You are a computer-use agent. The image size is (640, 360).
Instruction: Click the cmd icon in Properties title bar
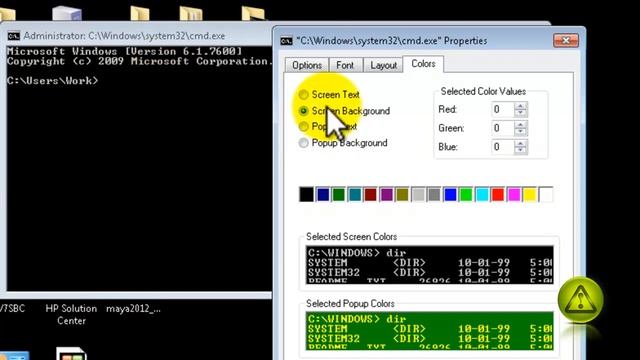click(287, 41)
